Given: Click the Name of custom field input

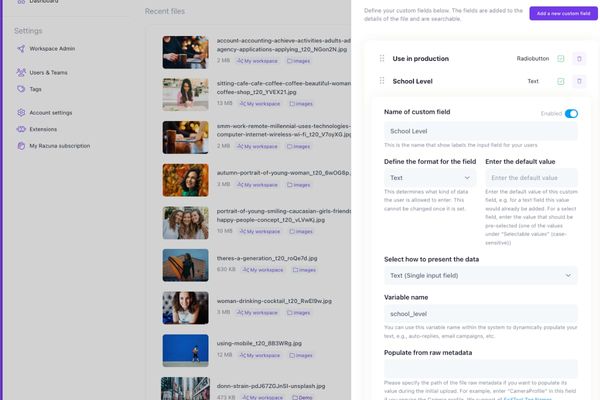Looking at the screenshot, I should 481,131.
